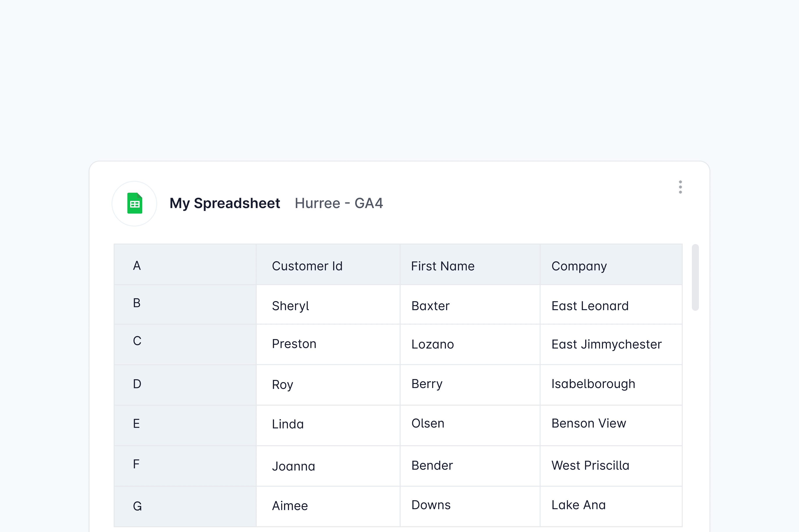Screen dimensions: 799x532
Task: Select the Lake Ana cell
Action: (x=578, y=505)
